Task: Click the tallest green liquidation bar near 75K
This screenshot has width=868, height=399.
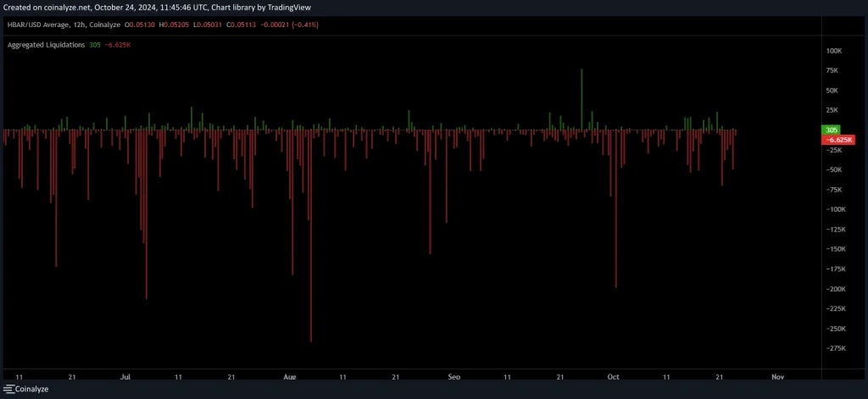Action: (x=581, y=100)
